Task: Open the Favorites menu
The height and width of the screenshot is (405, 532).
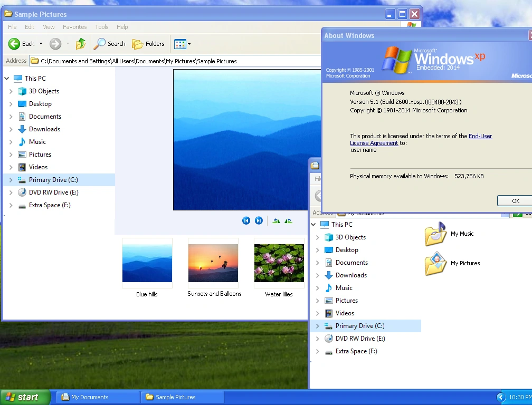Action: pos(74,27)
